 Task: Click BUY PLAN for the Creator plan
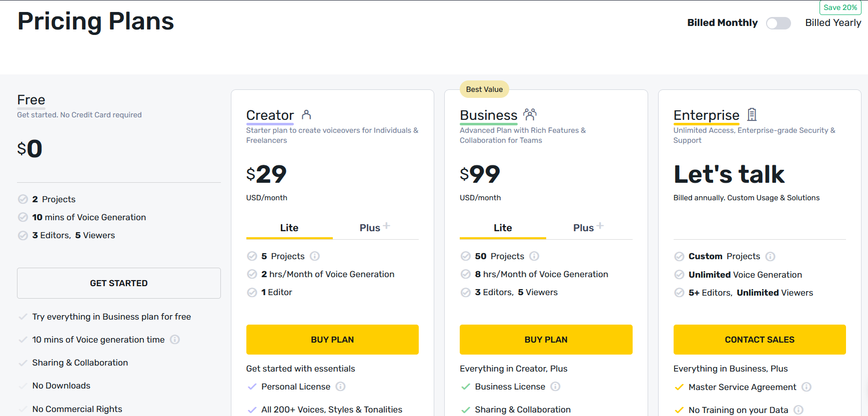pyautogui.click(x=332, y=340)
